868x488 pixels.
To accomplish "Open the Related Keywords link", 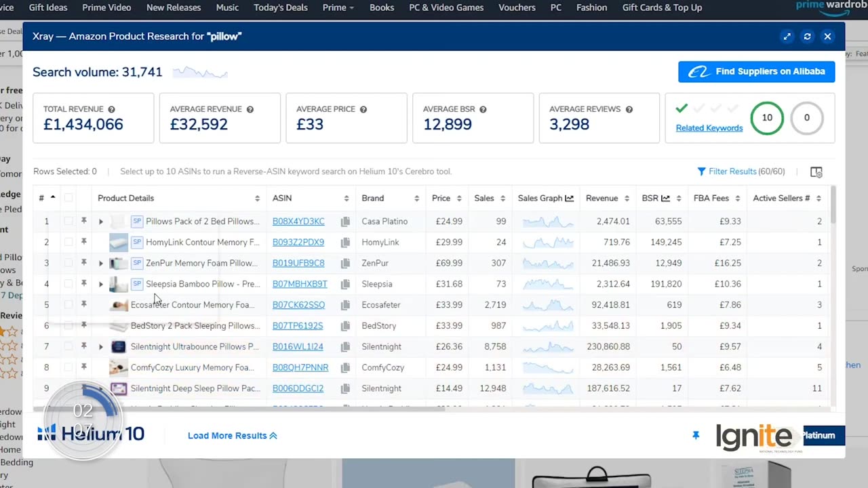I will [709, 128].
